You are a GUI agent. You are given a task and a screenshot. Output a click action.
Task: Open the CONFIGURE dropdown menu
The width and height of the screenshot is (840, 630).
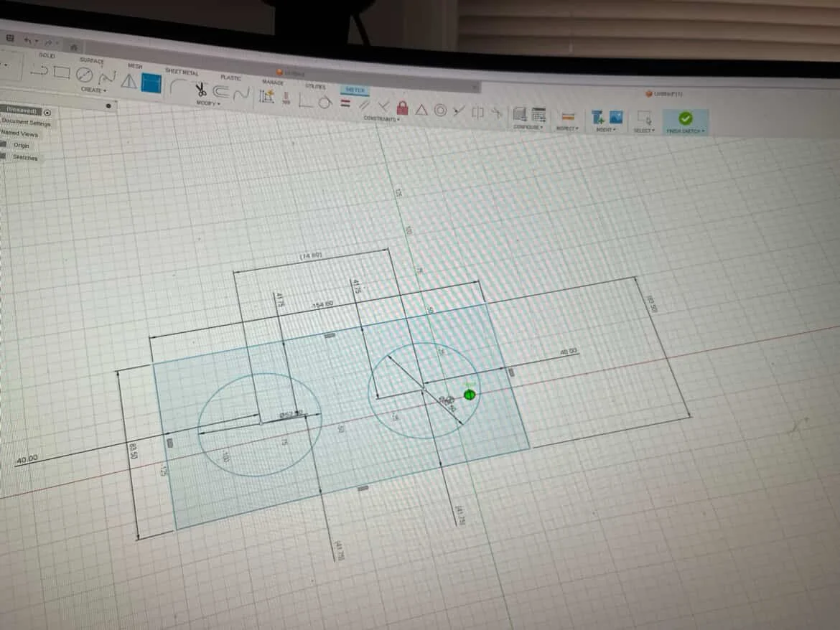pos(528,128)
